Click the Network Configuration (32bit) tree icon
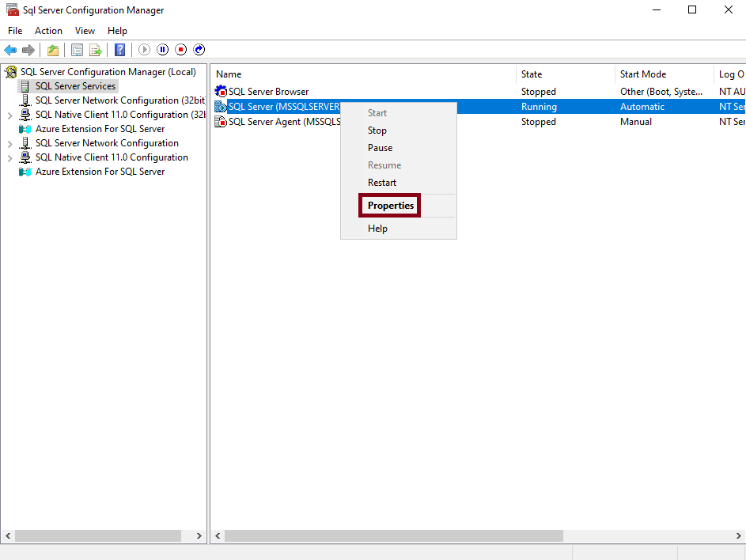The height and width of the screenshot is (560, 746). tap(25, 100)
